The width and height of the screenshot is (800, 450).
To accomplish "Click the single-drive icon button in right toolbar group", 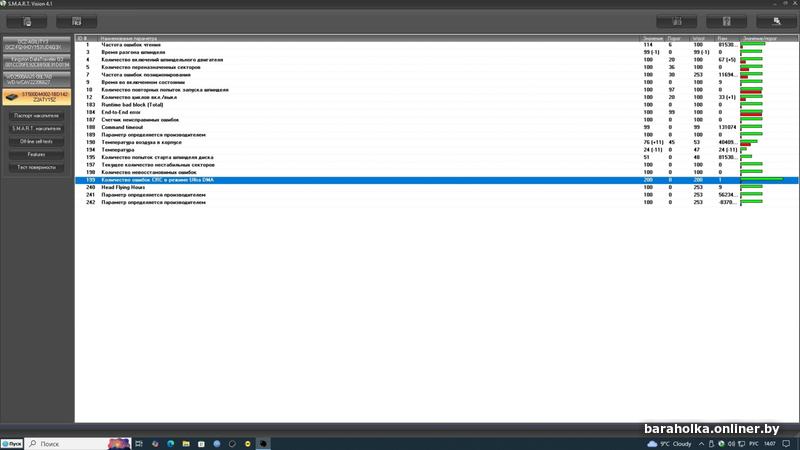I will click(727, 21).
